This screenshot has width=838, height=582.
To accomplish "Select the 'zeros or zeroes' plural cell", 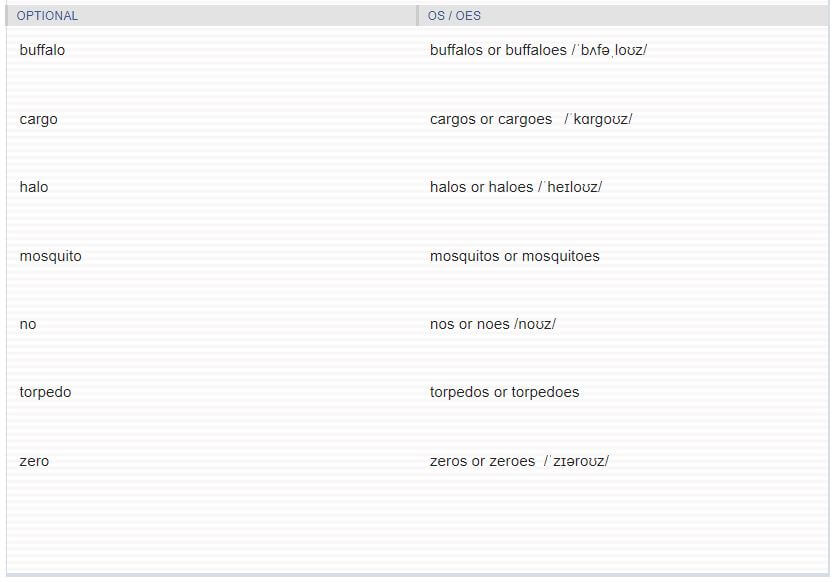I will pos(519,461).
